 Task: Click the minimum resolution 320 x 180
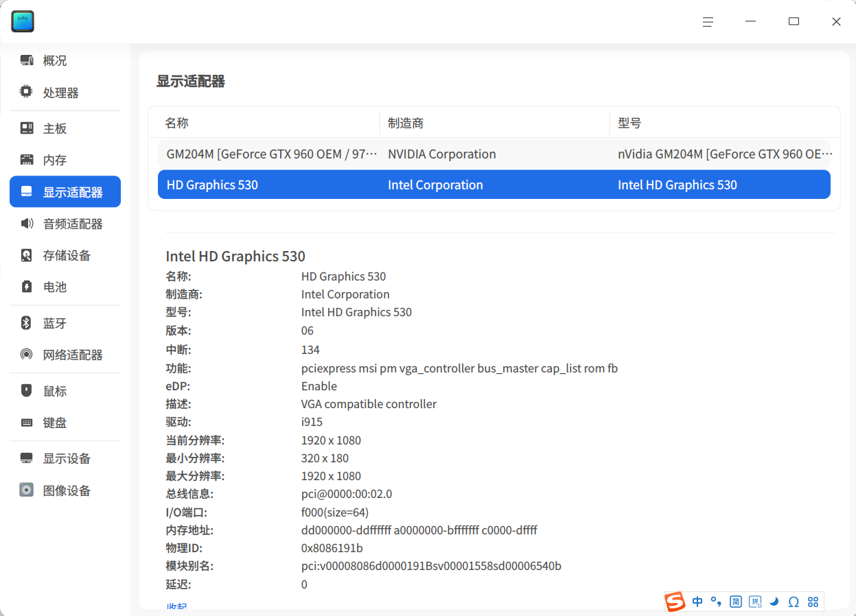[325, 458]
